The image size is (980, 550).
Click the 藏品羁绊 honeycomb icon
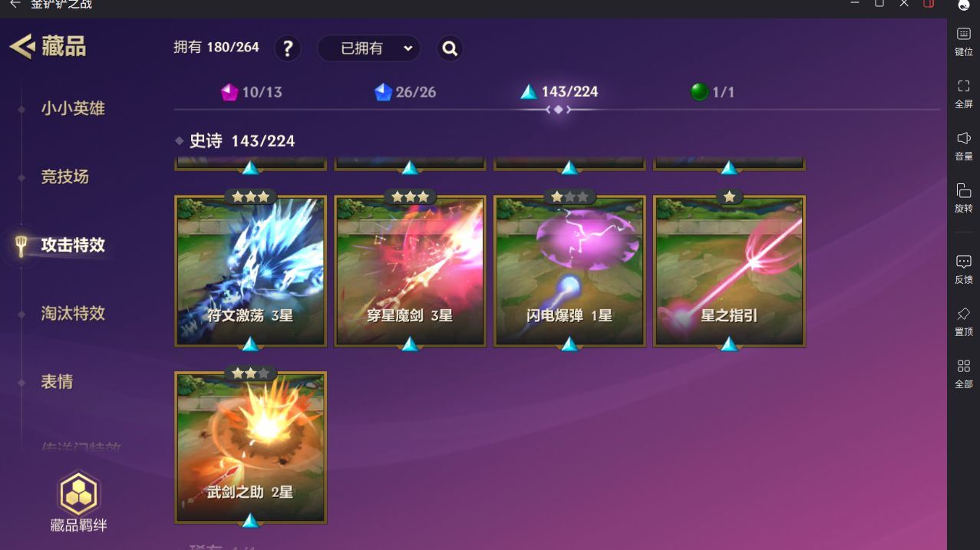[x=78, y=492]
